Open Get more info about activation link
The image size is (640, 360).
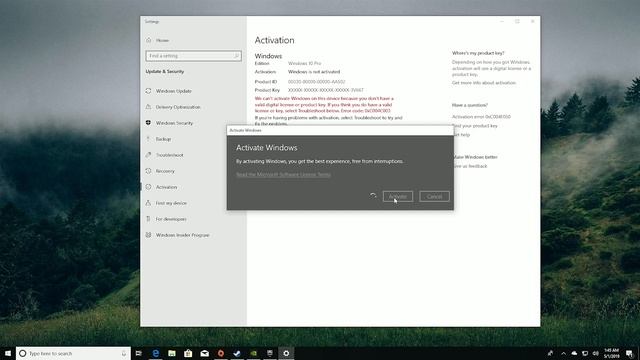pyautogui.click(x=484, y=83)
